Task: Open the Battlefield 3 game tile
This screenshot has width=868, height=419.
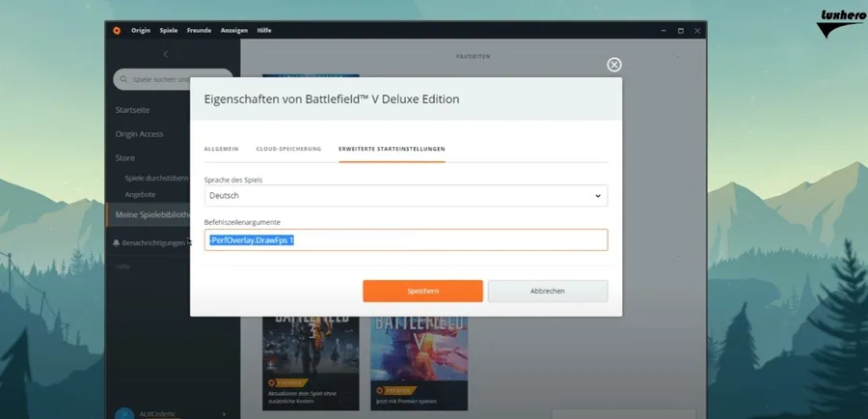Action: [x=311, y=363]
